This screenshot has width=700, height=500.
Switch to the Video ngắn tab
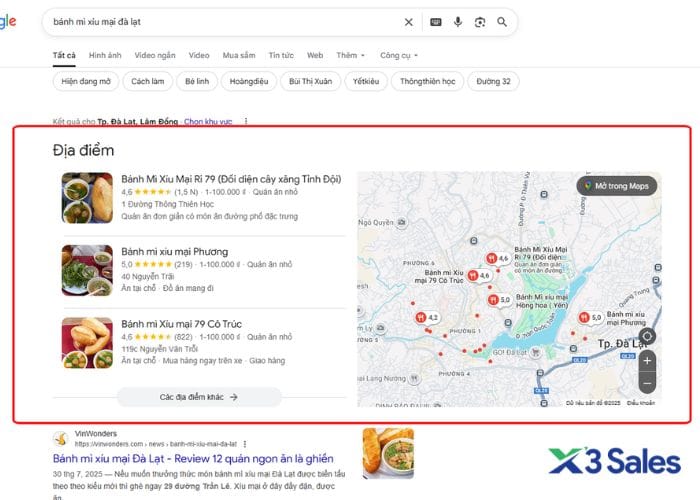pos(155,55)
